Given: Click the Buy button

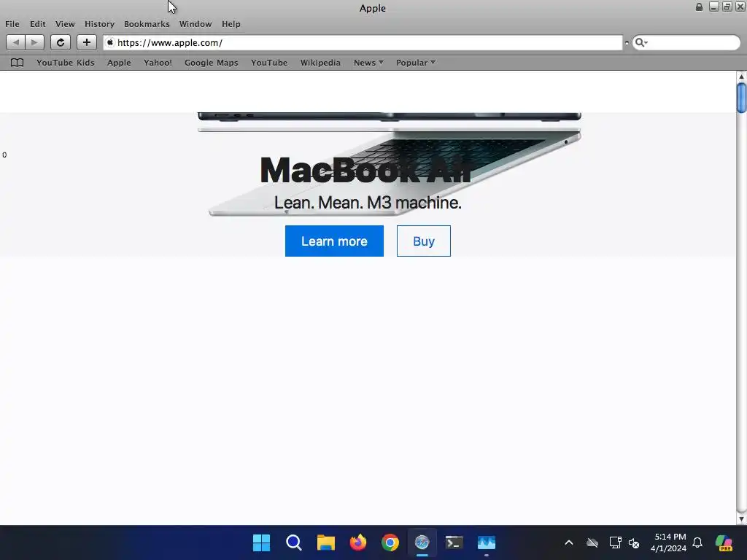Looking at the screenshot, I should pos(424,241).
